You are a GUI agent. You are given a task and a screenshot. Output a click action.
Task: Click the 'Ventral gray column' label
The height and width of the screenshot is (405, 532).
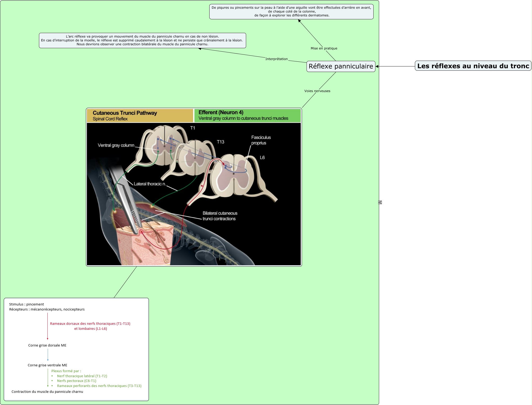(x=116, y=145)
